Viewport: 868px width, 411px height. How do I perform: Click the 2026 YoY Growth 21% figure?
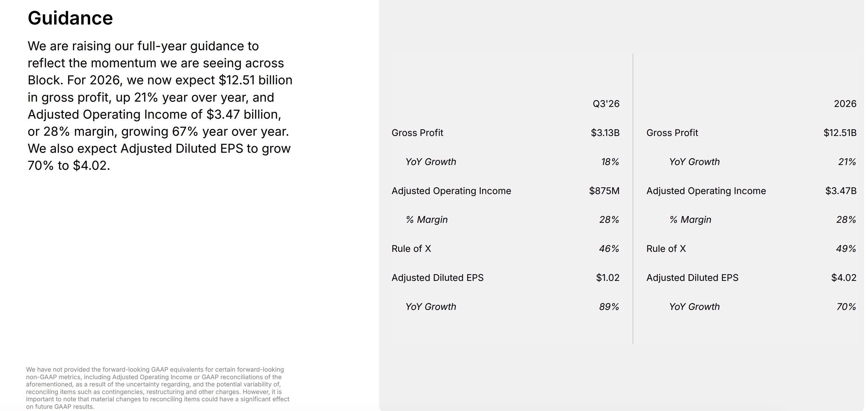pos(847,162)
